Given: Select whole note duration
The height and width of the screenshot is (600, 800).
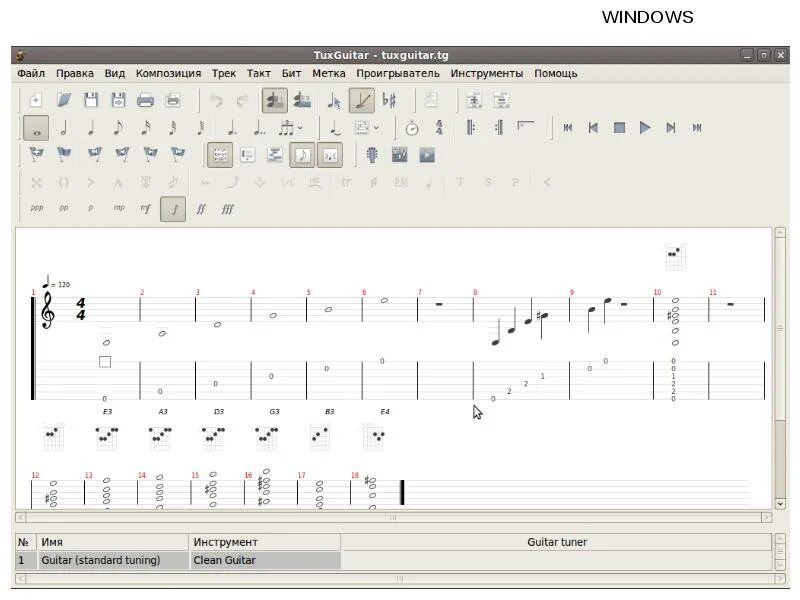Looking at the screenshot, I should [36, 128].
